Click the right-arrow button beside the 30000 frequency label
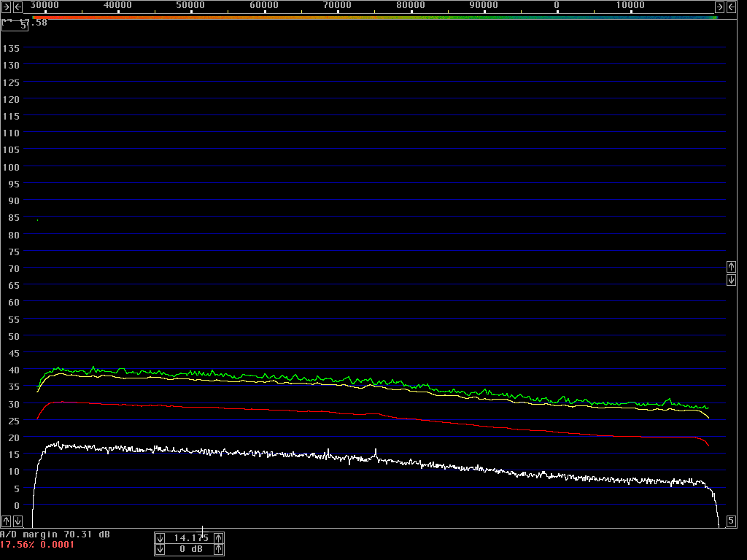Screen dimensions: 747x560 click(6, 7)
